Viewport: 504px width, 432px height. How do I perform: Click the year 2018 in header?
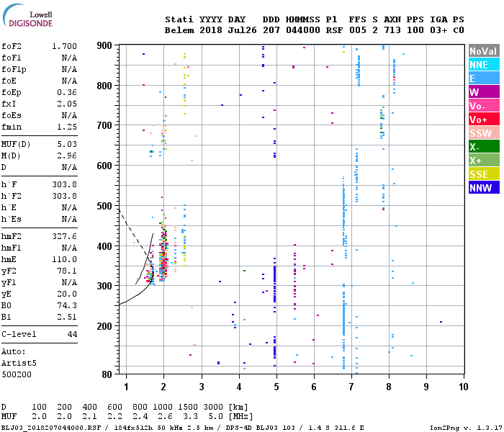click(211, 30)
